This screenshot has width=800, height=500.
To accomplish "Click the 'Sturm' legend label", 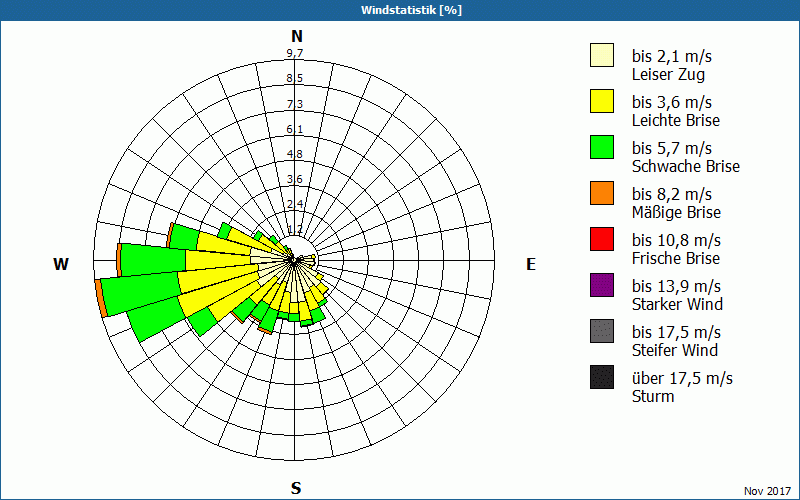I will point(653,396).
